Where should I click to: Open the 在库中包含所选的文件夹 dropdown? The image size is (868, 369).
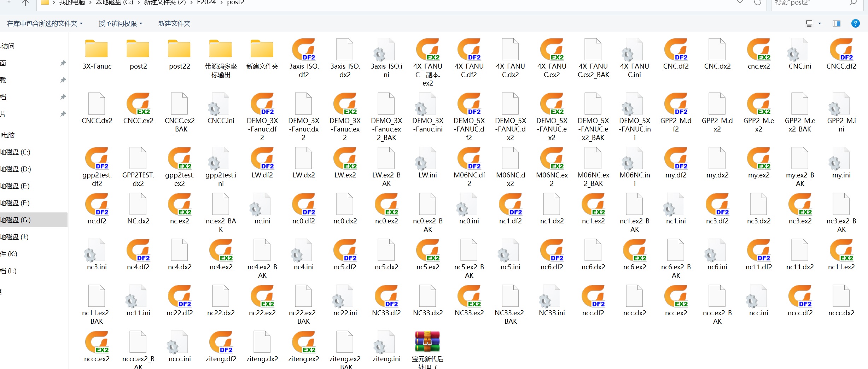pyautogui.click(x=45, y=23)
